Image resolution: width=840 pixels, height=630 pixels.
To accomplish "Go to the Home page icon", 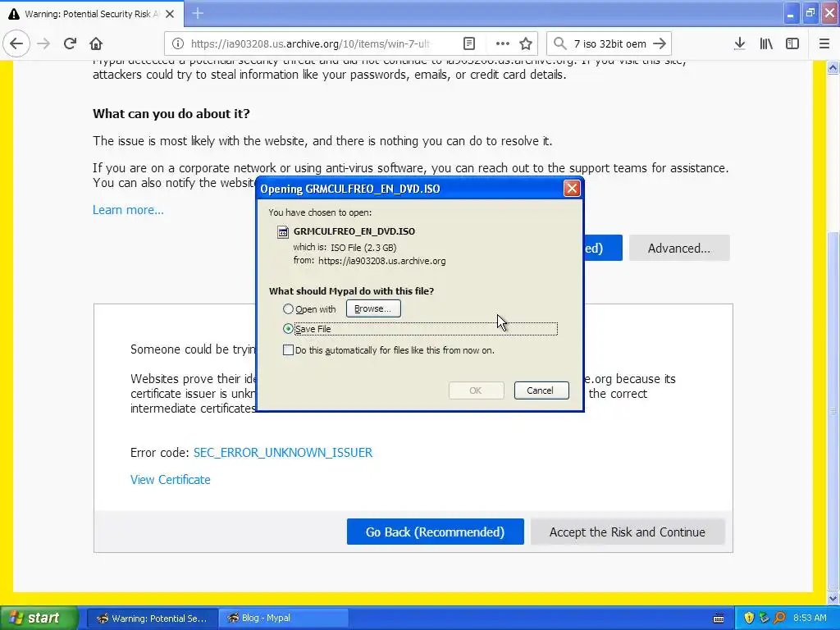I will [96, 43].
